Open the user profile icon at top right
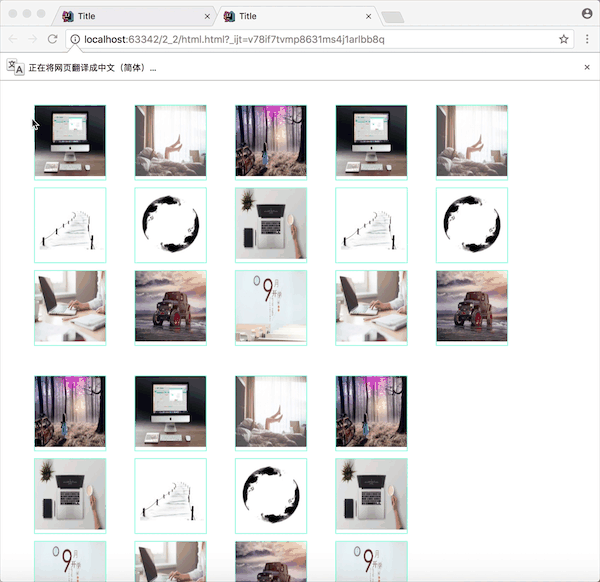The width and height of the screenshot is (600, 582). coord(587,14)
